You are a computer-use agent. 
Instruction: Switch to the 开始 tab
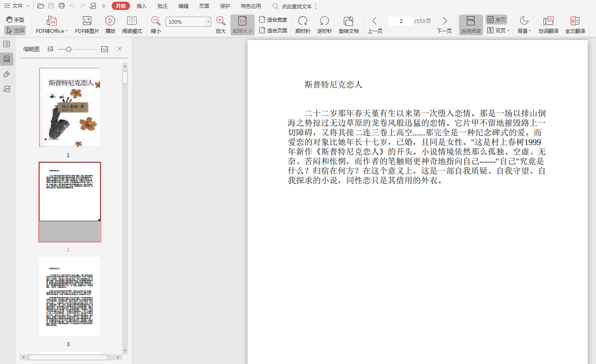(121, 6)
